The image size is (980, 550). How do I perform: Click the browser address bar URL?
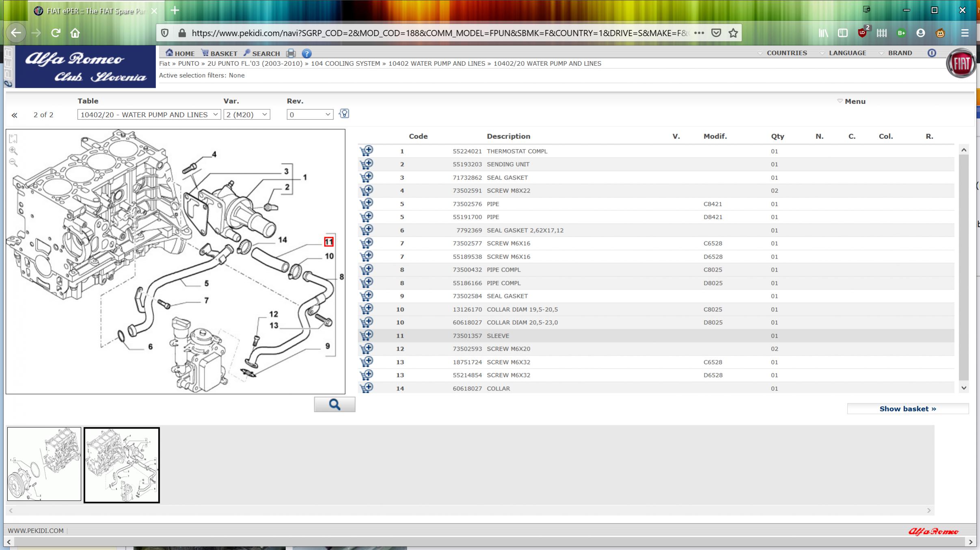[440, 33]
